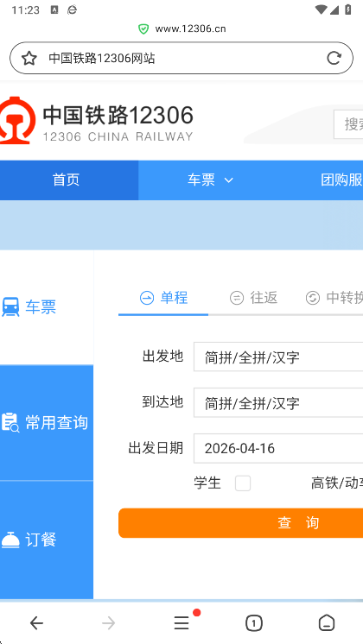363x644 pixels.
Task: Open the 团购服务 navigation item
Action: coord(341,180)
